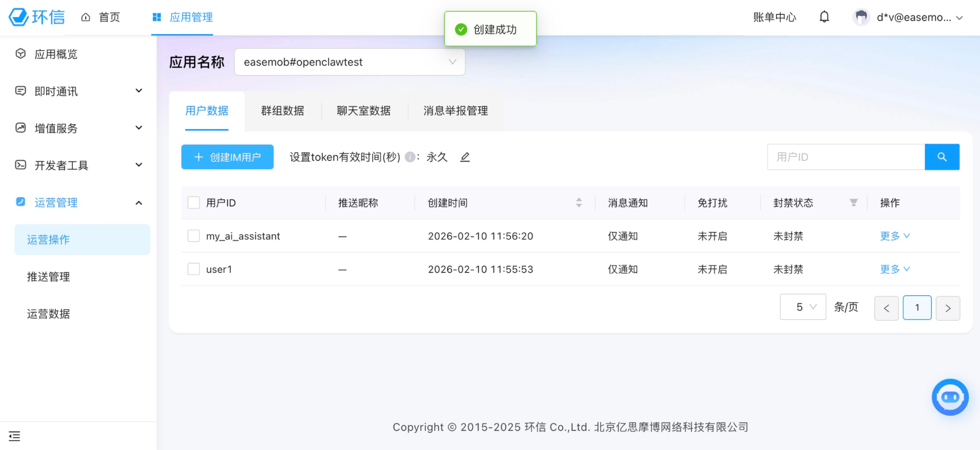Image resolution: width=980 pixels, height=450 pixels.
Task: Click the 用户ID search input field
Action: (x=846, y=157)
